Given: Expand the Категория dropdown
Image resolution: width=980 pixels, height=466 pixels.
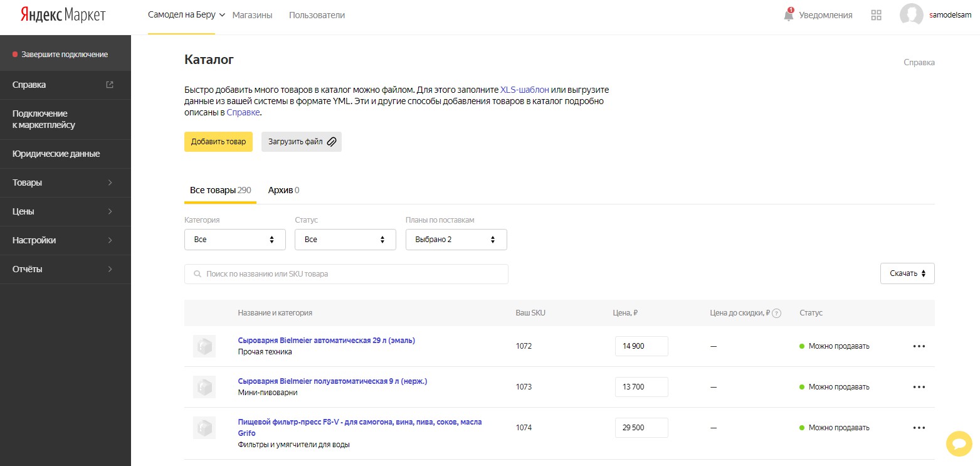Looking at the screenshot, I should pyautogui.click(x=235, y=240).
